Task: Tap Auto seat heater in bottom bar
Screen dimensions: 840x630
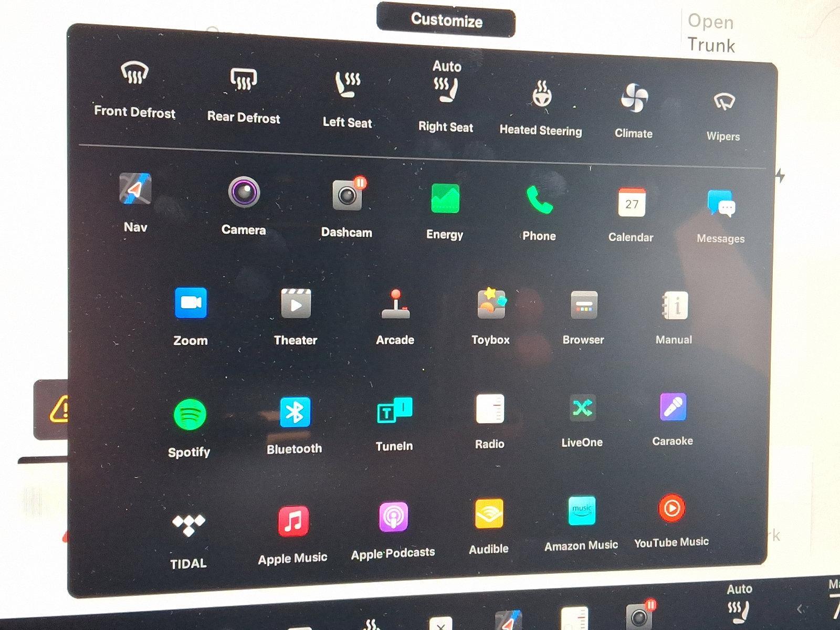Action: click(x=739, y=603)
